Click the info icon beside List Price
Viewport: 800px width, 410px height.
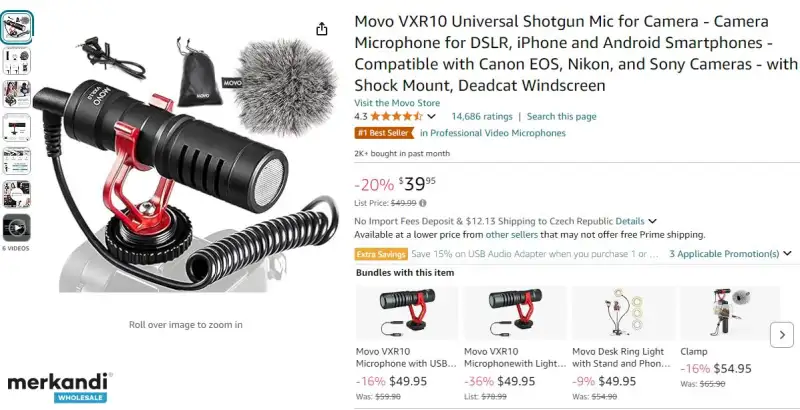pyautogui.click(x=422, y=203)
